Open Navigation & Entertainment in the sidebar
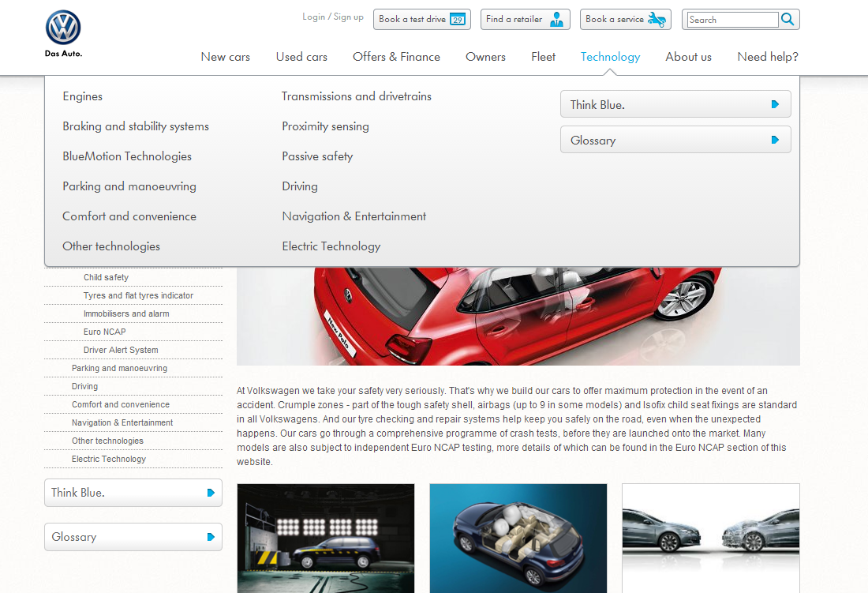 [x=122, y=422]
